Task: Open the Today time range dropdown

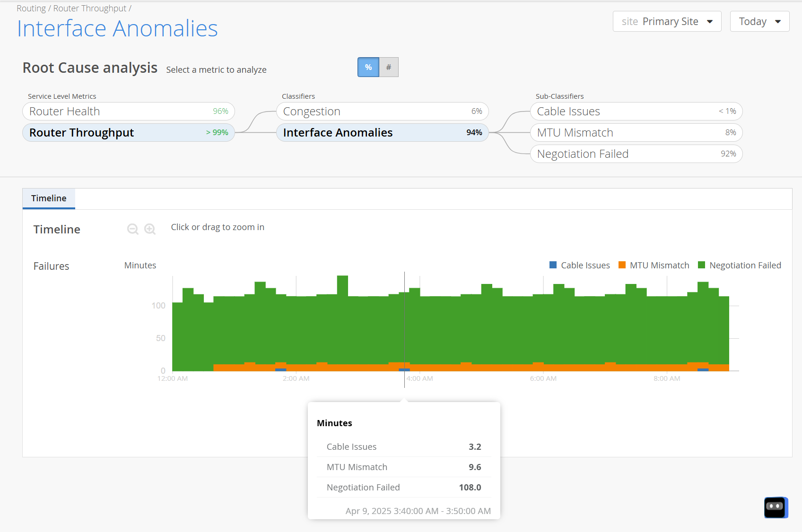Action: (x=759, y=21)
